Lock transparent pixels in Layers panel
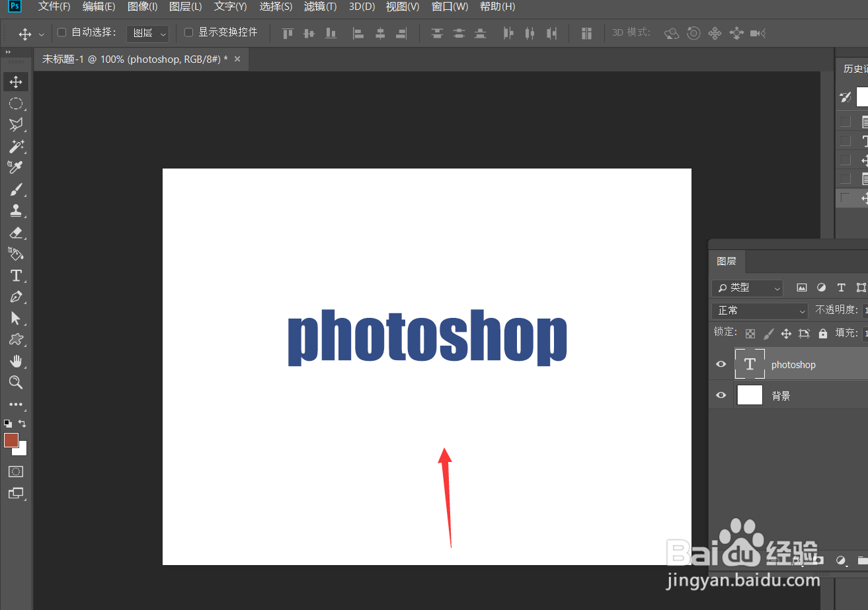This screenshot has height=610, width=868. click(750, 333)
